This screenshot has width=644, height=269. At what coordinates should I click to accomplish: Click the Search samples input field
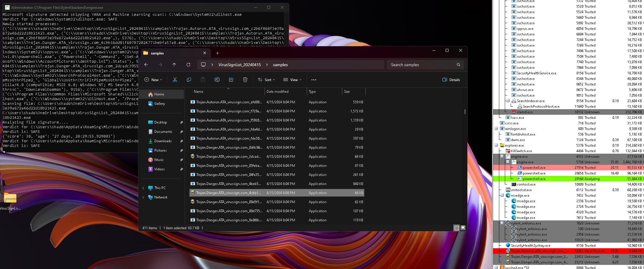tap(422, 65)
